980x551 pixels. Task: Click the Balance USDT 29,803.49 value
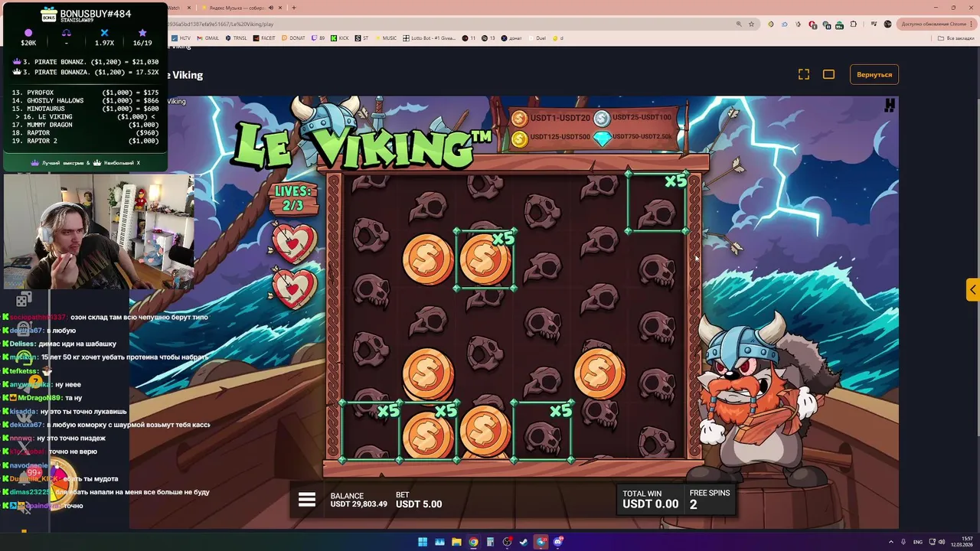pyautogui.click(x=358, y=504)
